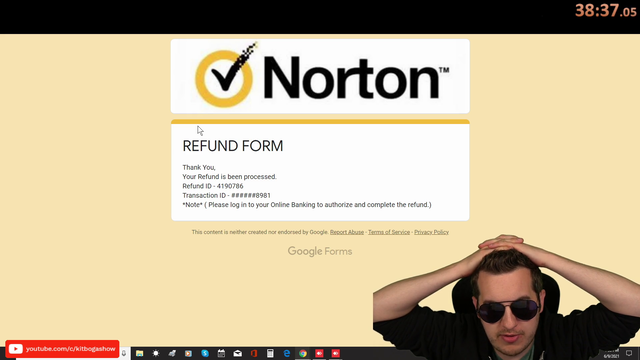Click the white sun icon on taskbar
Image resolution: width=640 pixels, height=360 pixels.
(156, 353)
